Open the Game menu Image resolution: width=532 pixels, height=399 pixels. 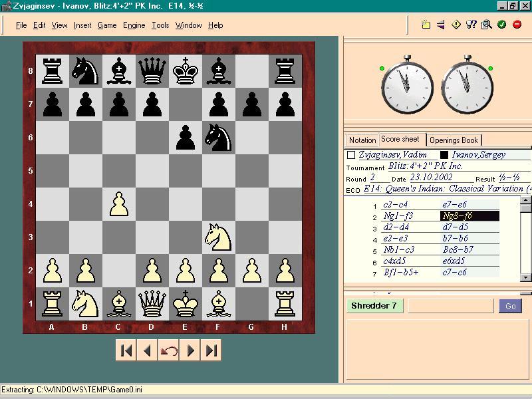coord(107,25)
